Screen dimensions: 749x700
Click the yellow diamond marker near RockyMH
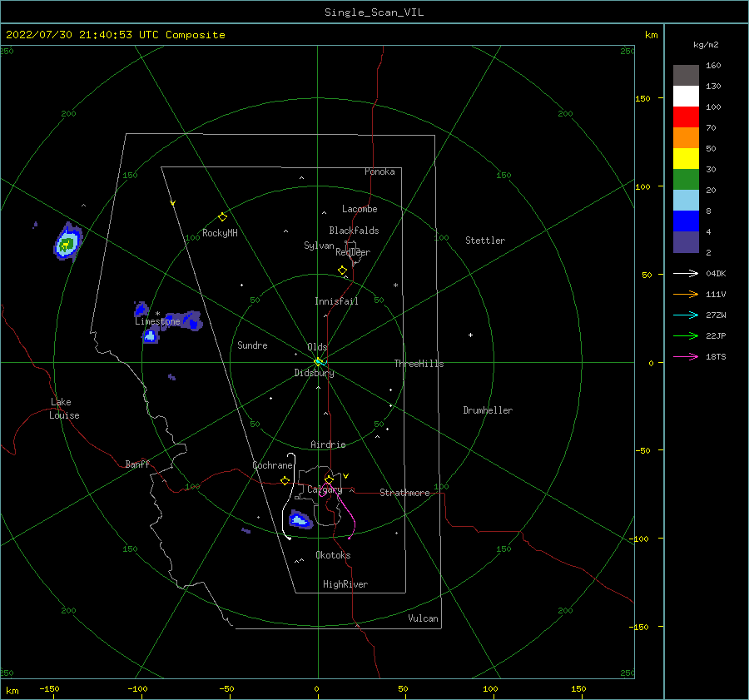pos(222,217)
